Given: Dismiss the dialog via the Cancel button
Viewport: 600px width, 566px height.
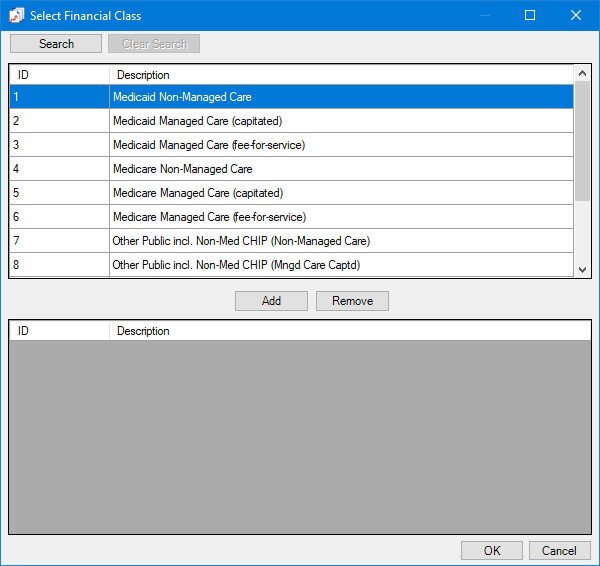Looking at the screenshot, I should (559, 550).
